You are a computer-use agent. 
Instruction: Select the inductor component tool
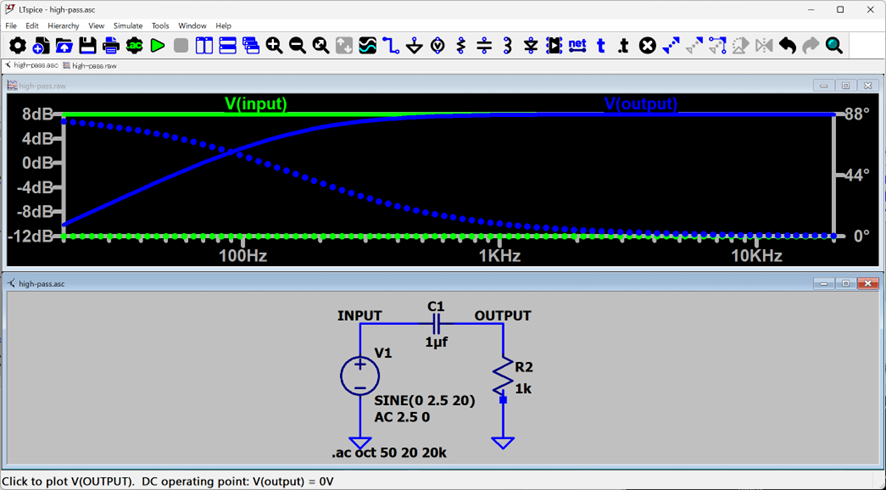[x=507, y=46]
